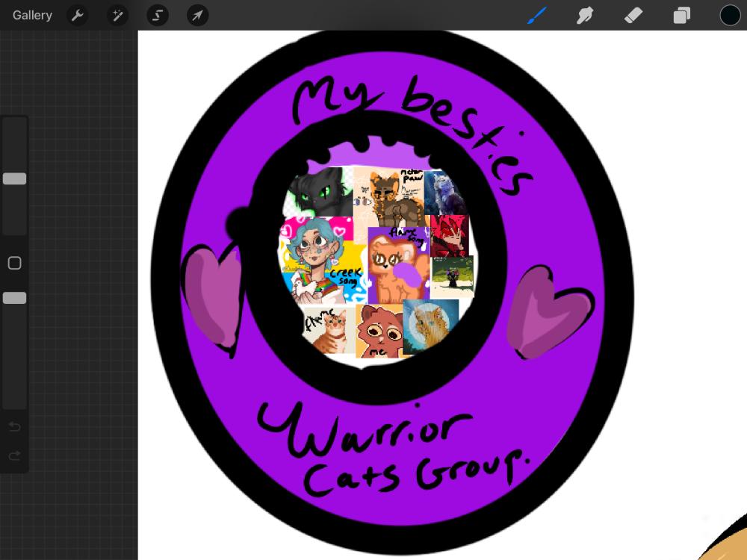Click the brush size slider handle
Viewport: 747px width, 560px height.
[15, 178]
